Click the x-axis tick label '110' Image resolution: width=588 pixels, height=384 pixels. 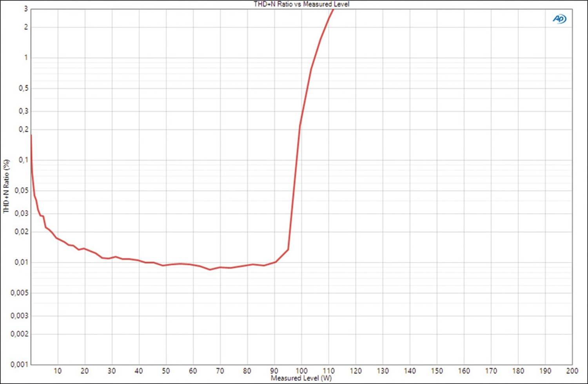coord(328,371)
